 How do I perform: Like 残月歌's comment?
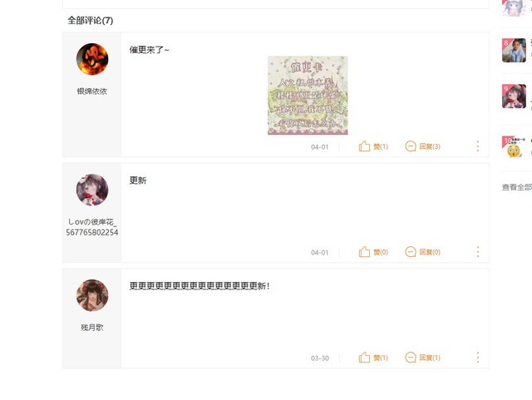pos(373,358)
